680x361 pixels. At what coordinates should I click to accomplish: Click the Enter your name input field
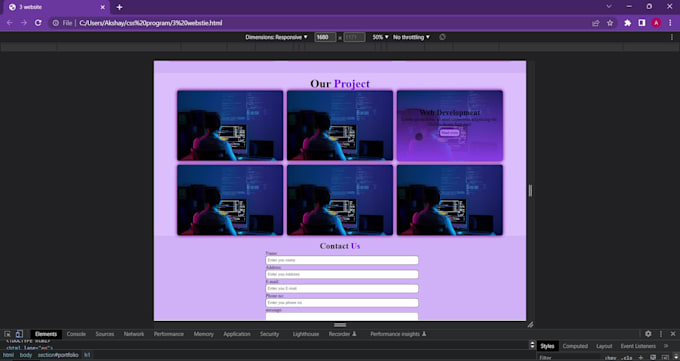tap(342, 260)
